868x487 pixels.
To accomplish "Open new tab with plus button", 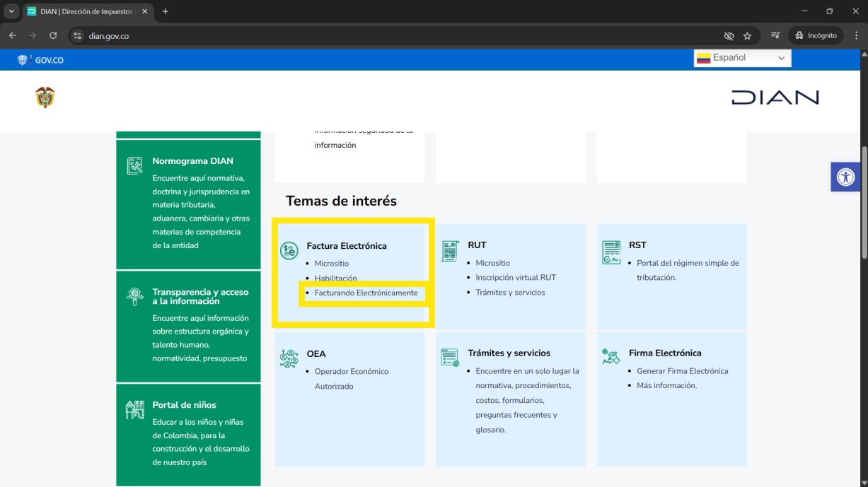I will [x=166, y=11].
